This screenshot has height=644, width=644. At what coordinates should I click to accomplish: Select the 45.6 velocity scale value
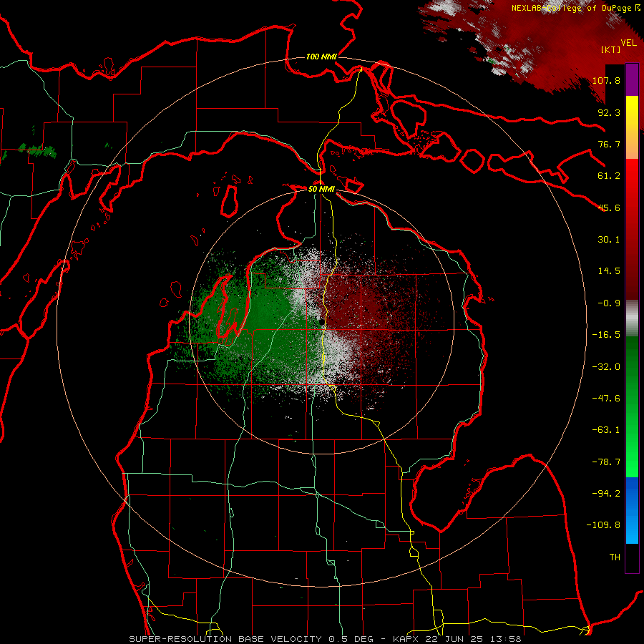(x=609, y=208)
